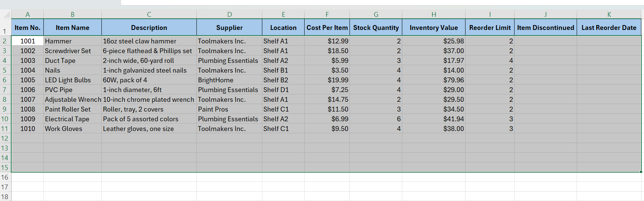The image size is (644, 201).
Task: Click the fill handle at selection corner
Action: pyautogui.click(x=641, y=172)
